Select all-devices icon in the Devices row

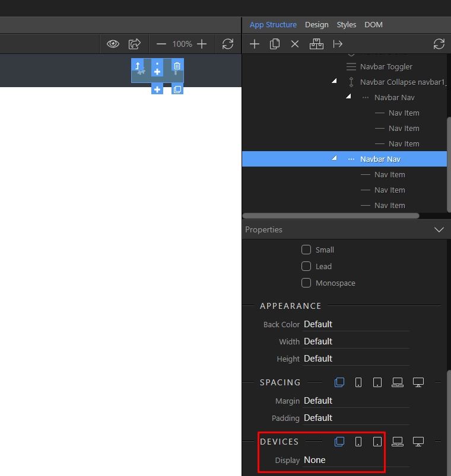coord(339,442)
